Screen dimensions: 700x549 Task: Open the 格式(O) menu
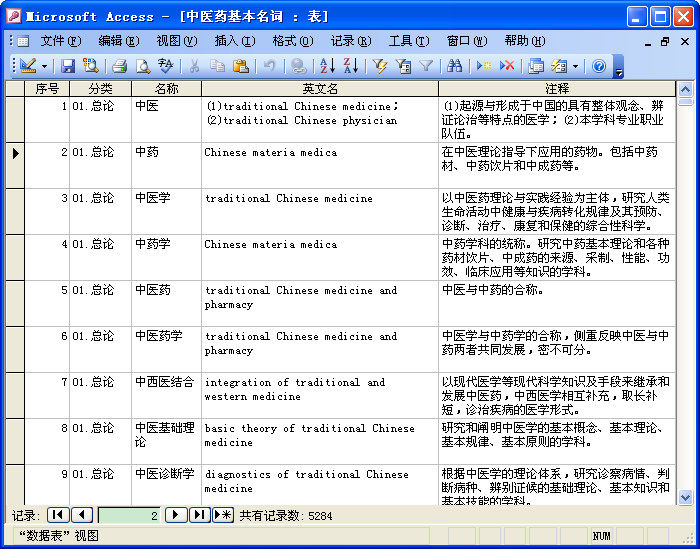[293, 41]
